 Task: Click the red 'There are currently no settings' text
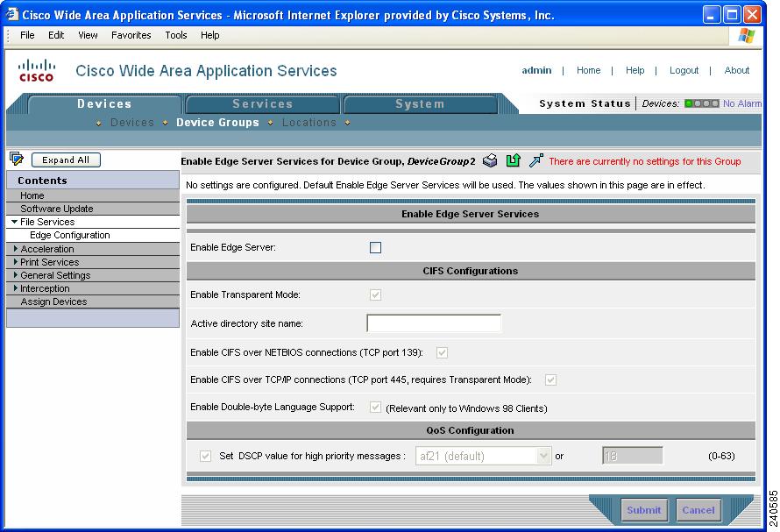point(645,161)
